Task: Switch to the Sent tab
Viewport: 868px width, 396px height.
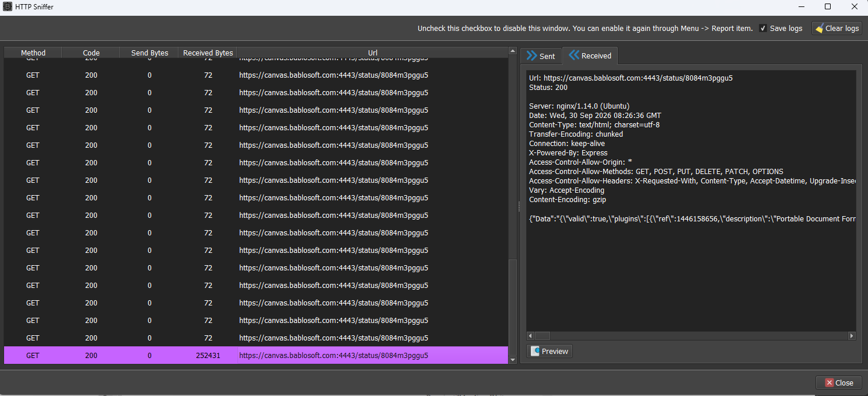Action: tap(541, 56)
